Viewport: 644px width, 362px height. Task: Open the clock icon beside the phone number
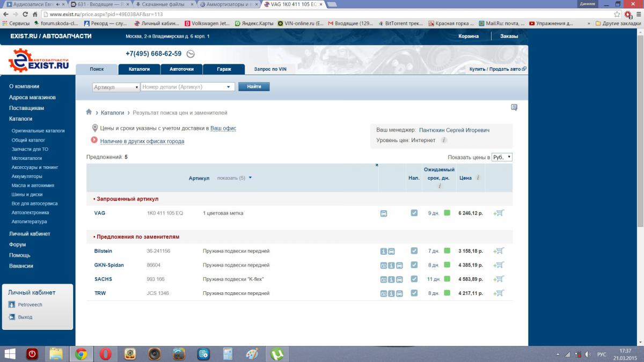tap(190, 54)
